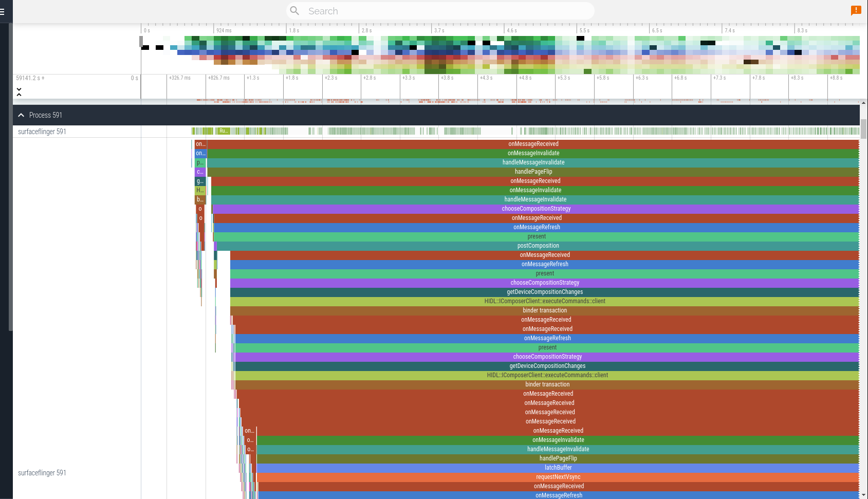
Task: Select the postComposition slice
Action: pyautogui.click(x=538, y=246)
